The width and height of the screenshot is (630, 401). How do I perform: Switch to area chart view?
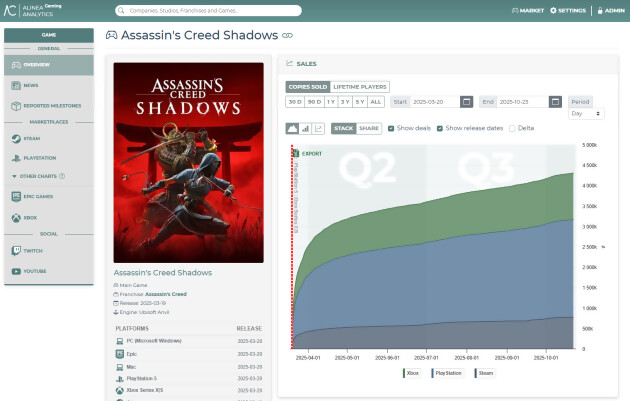coord(292,128)
